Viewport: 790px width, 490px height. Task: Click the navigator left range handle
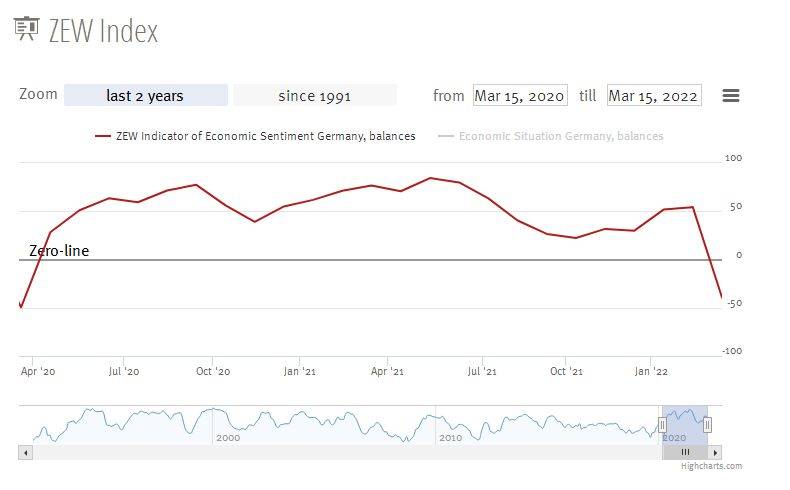[662, 425]
